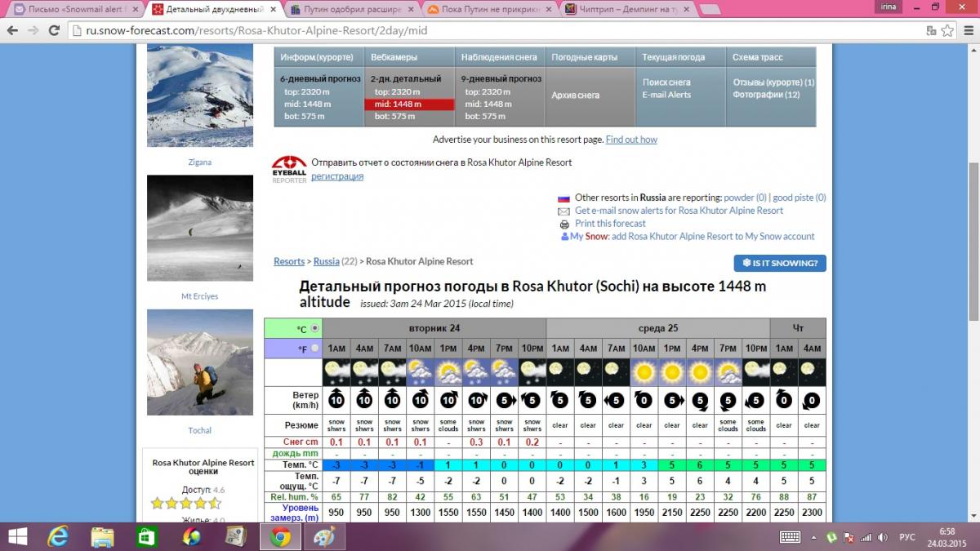Click the Russian flag icon near Other resorts
The width and height of the screenshot is (980, 551).
(x=563, y=198)
